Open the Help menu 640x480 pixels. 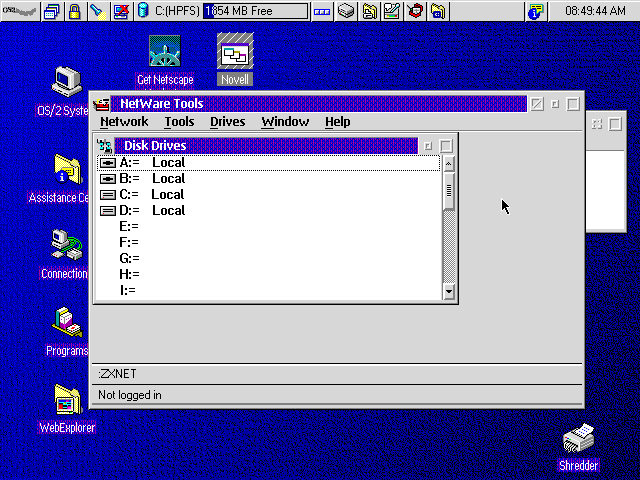pos(338,122)
